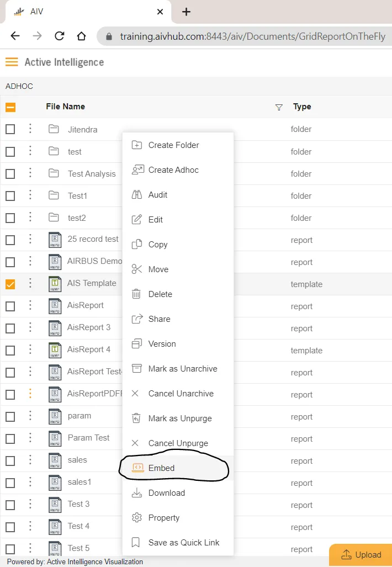Toggle the select-all checkbox in header
The height and width of the screenshot is (567, 392).
pos(10,107)
